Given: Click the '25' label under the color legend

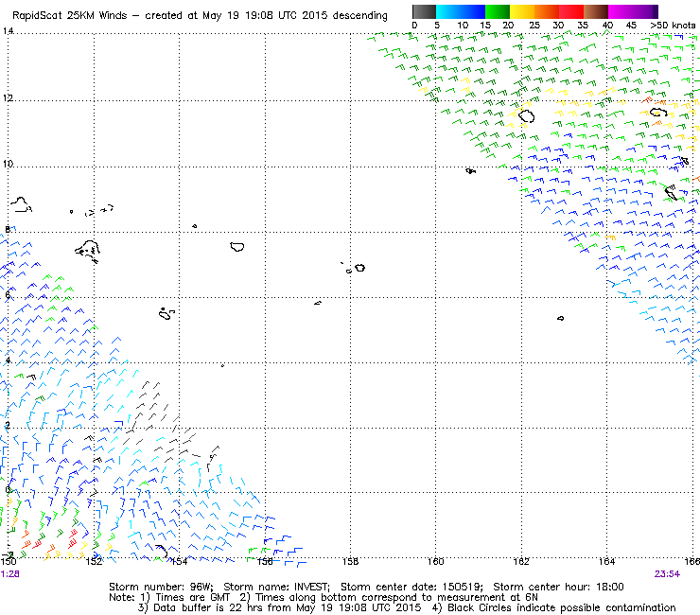Looking at the screenshot, I should [534, 26].
